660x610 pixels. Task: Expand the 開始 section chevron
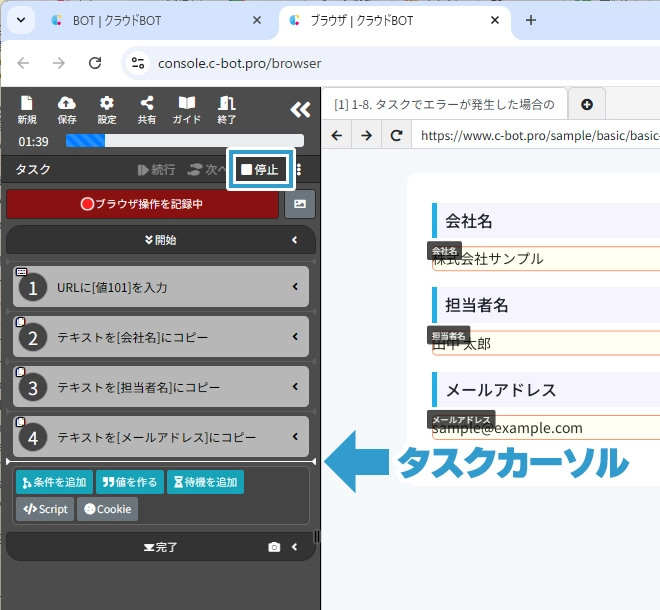click(295, 240)
